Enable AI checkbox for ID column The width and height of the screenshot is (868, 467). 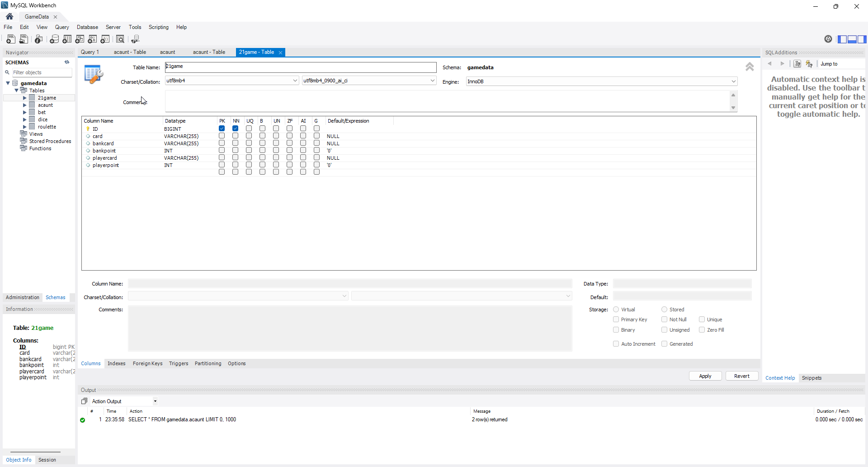(x=303, y=129)
